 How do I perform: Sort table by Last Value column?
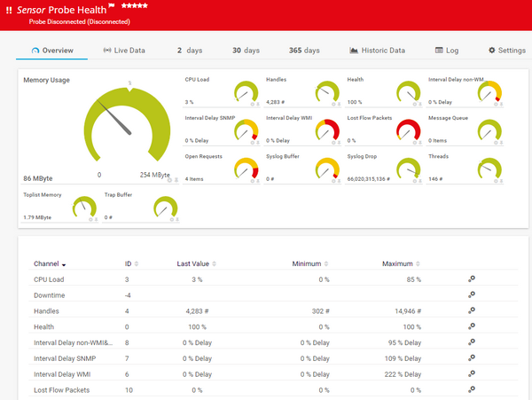197,263
